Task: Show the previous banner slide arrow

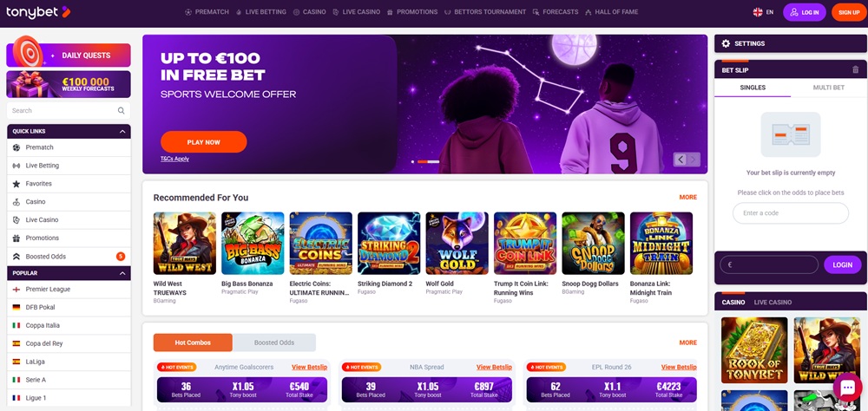Action: [681, 160]
